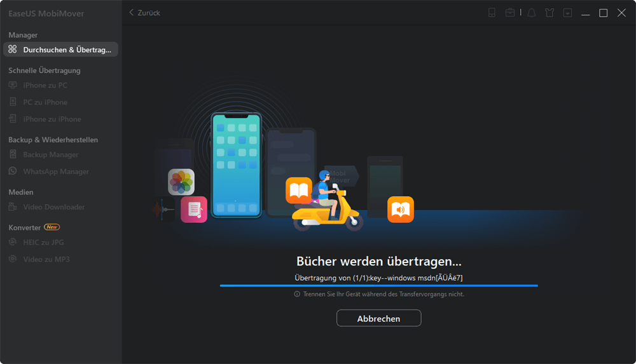This screenshot has width=636, height=364.
Task: Click the Video Downloader icon
Action: [13, 206]
